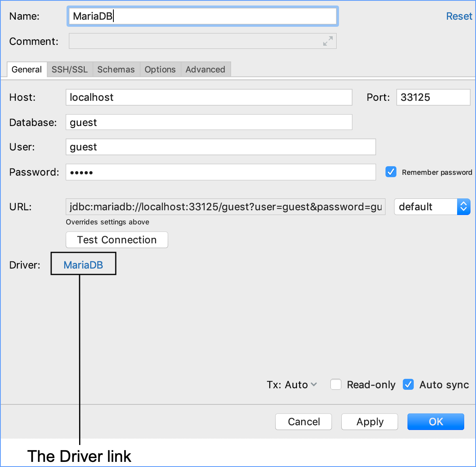Viewport: 476px width, 467px height.
Task: Go to the Advanced tab
Action: (206, 69)
